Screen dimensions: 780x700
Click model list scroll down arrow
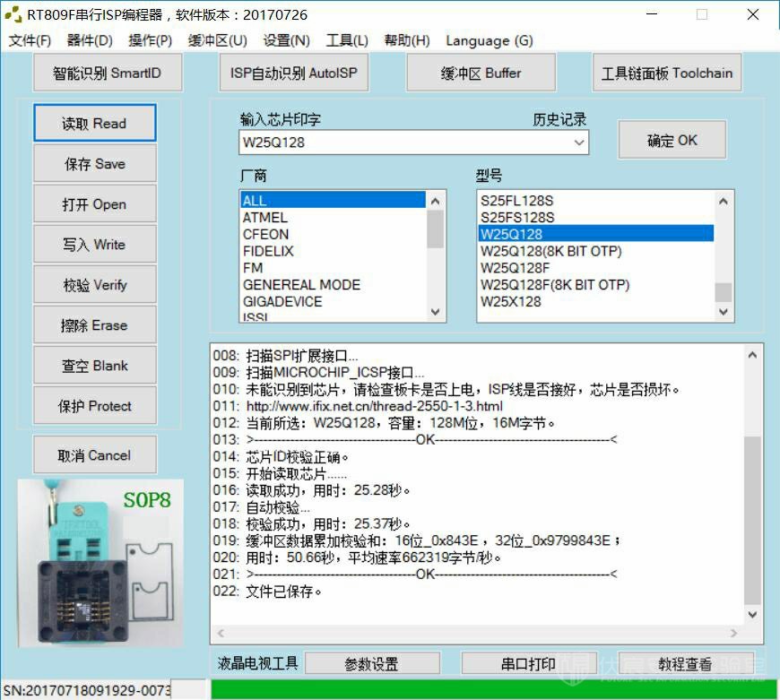(724, 312)
